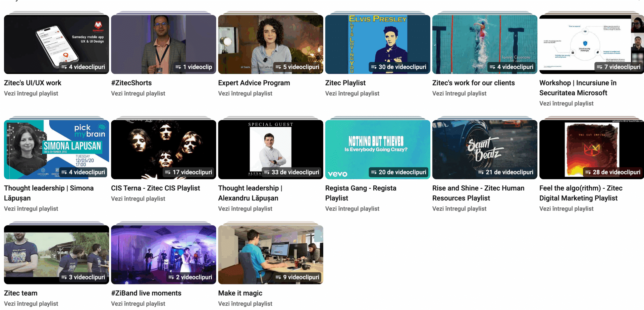Click Vezi întregul playlist under Rise and Shine
Viewport: 644px width, 310px height.
pos(459,209)
